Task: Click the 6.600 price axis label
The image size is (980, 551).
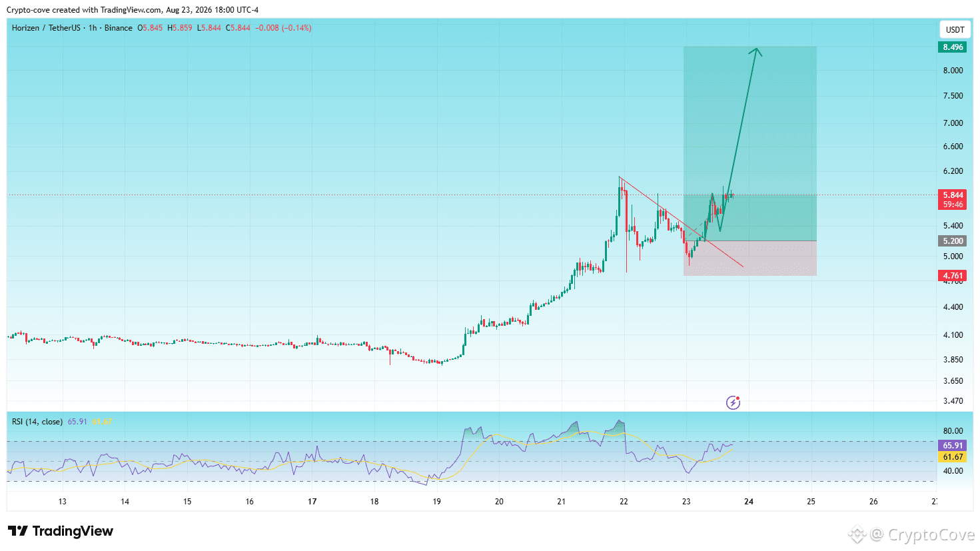Action: (953, 147)
